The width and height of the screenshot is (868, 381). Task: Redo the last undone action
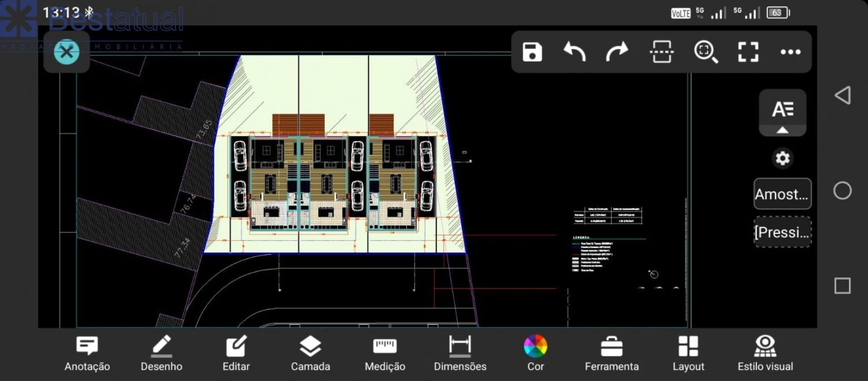pos(617,52)
